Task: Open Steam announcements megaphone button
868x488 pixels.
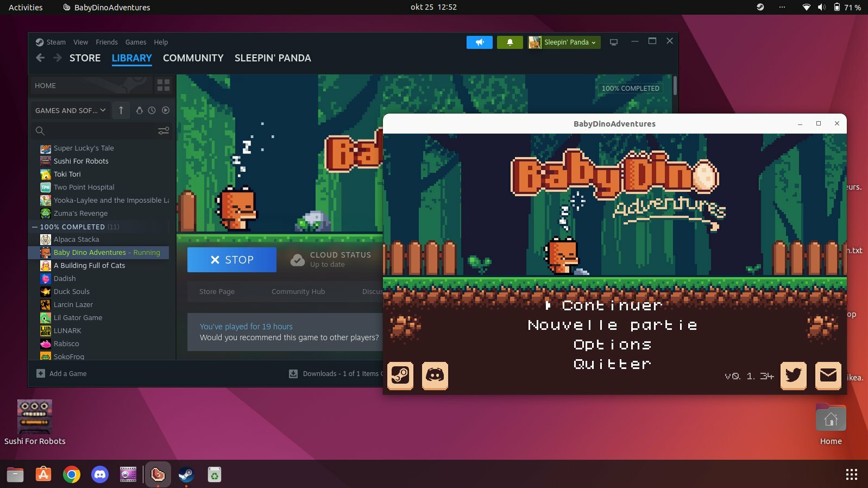Action: point(479,42)
